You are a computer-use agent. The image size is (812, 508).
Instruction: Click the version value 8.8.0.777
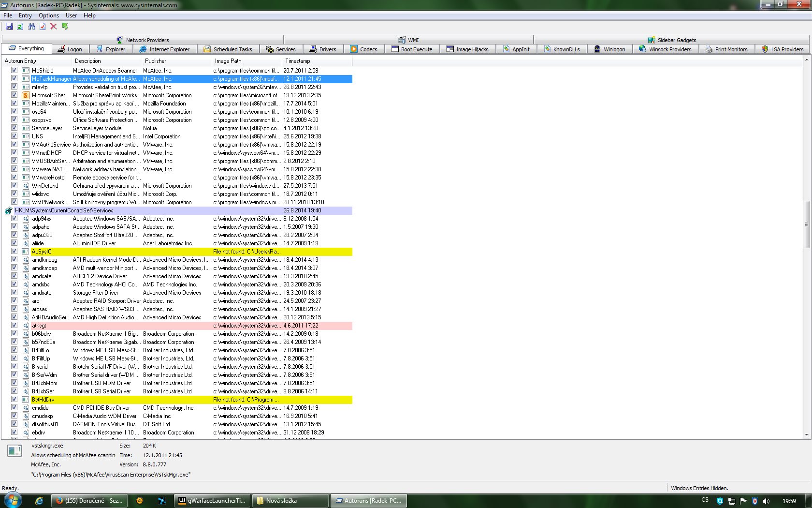(x=155, y=464)
